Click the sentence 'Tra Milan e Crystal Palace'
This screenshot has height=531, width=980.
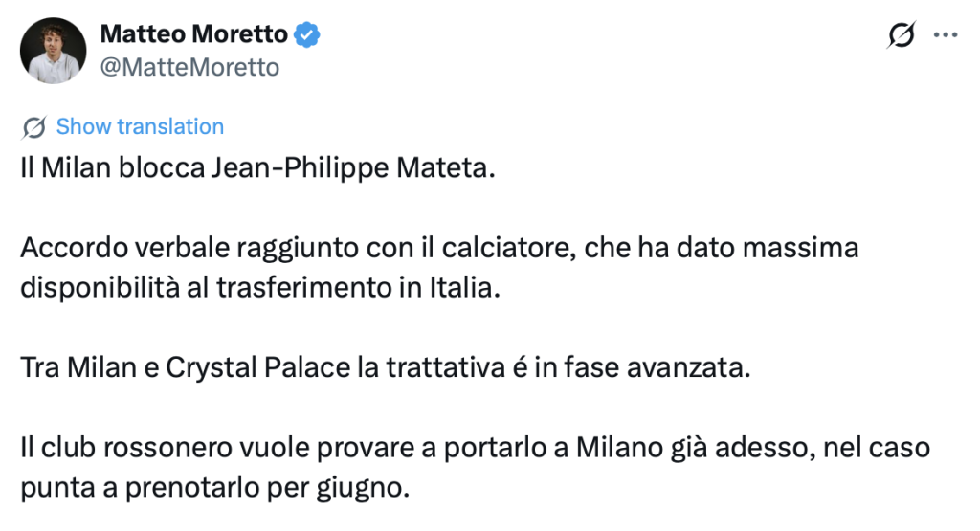pos(385,368)
